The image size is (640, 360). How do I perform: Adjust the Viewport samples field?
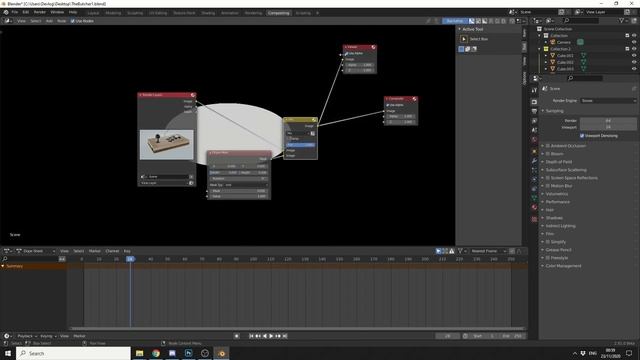tap(608, 127)
